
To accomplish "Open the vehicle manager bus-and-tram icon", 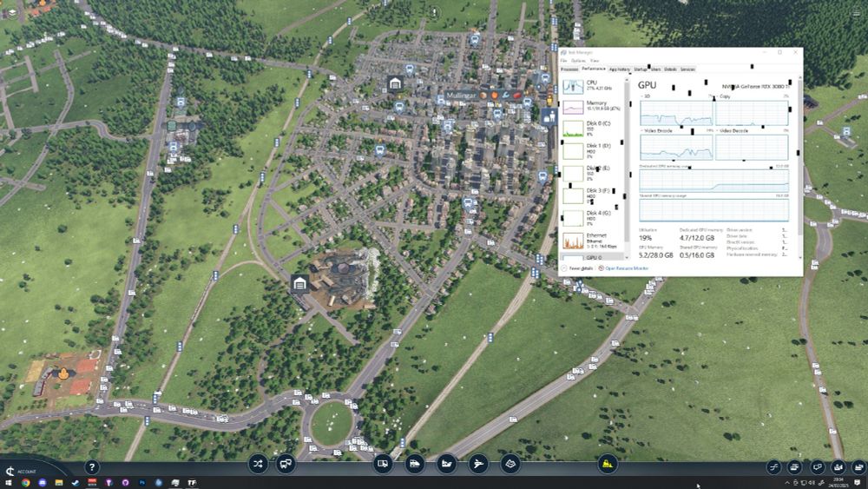I will click(286, 464).
